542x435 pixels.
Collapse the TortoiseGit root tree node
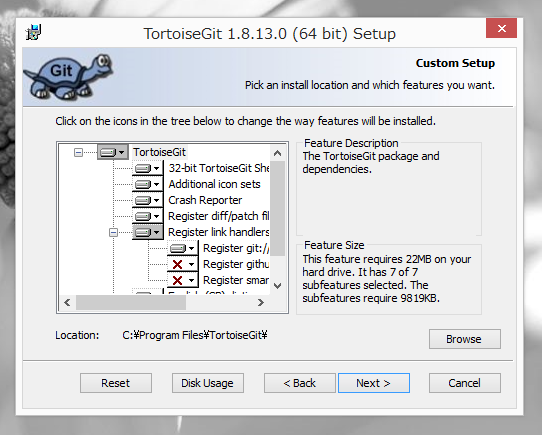click(78, 152)
